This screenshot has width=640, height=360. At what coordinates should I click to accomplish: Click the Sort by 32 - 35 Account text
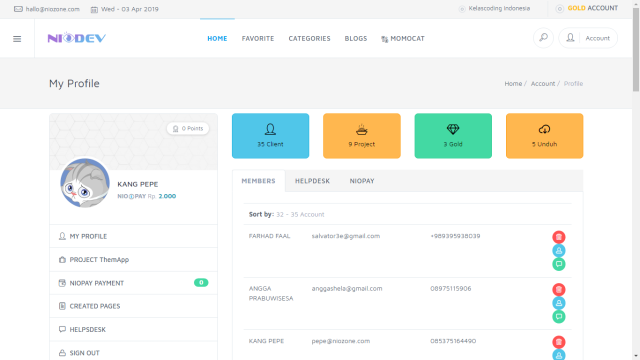(x=287, y=214)
